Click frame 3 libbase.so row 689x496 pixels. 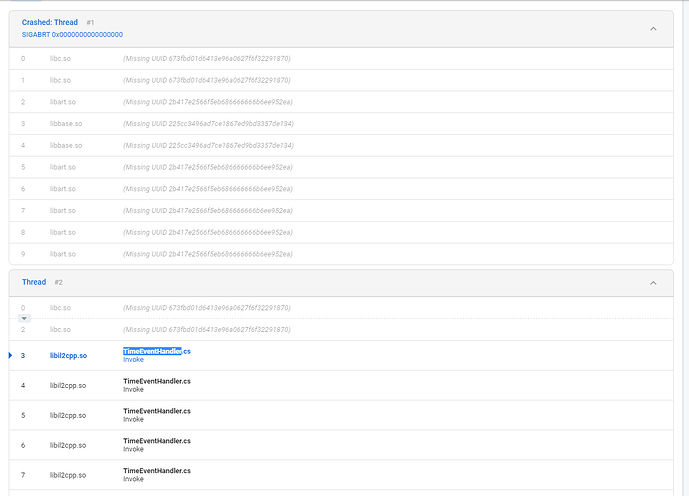[66, 124]
